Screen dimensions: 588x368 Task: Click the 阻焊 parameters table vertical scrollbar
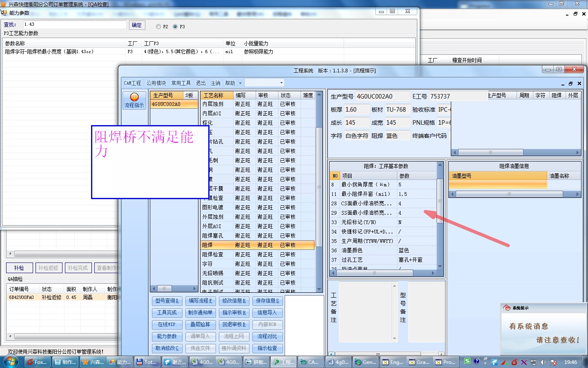click(x=440, y=215)
